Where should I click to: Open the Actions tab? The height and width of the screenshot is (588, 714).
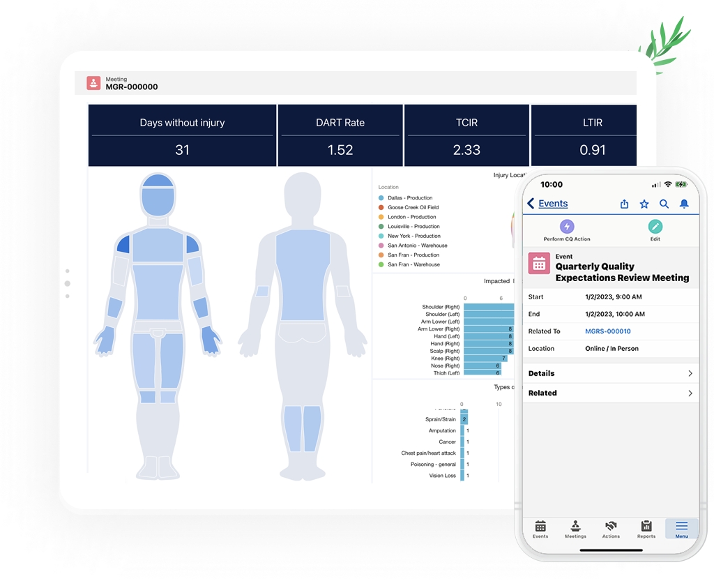(x=611, y=529)
